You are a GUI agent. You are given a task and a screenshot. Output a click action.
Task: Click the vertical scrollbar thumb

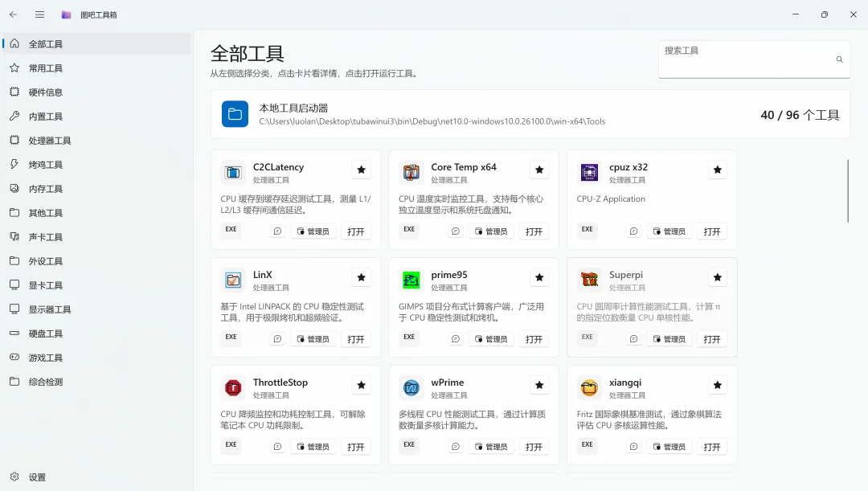848,191
